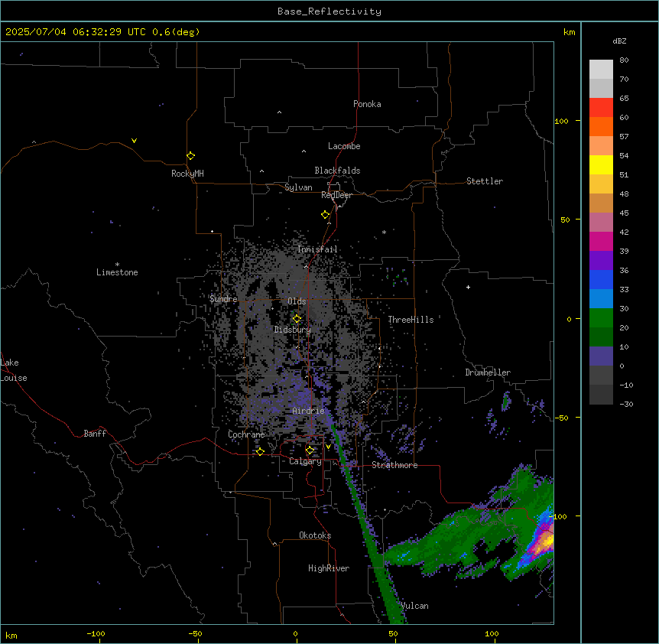
Task: Click the RedDeer city label
Action: 336,195
